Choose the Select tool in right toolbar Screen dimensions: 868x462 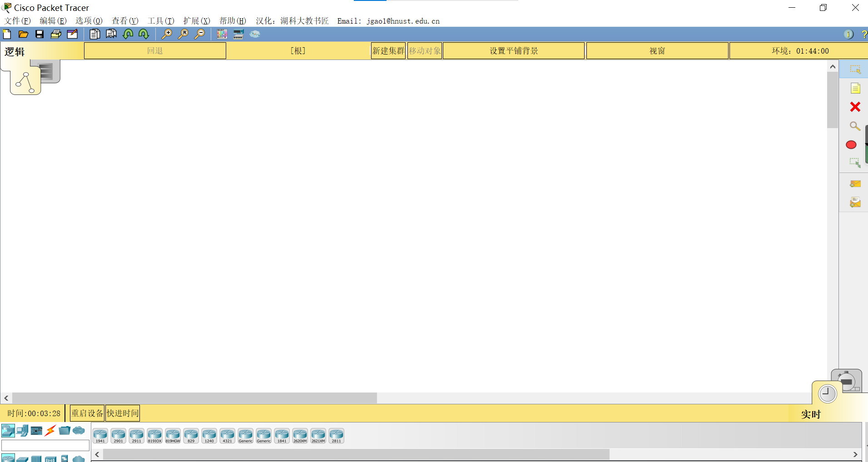pos(855,70)
